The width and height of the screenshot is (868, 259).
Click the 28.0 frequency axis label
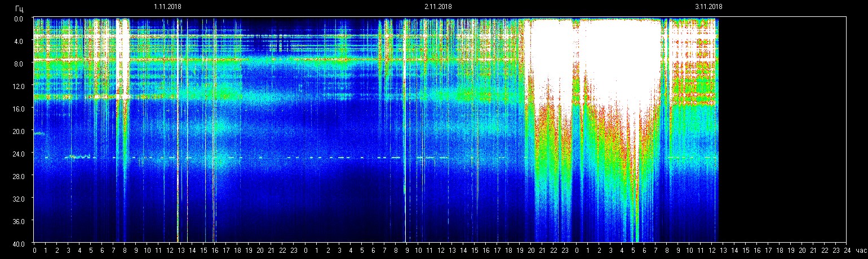tap(19, 176)
